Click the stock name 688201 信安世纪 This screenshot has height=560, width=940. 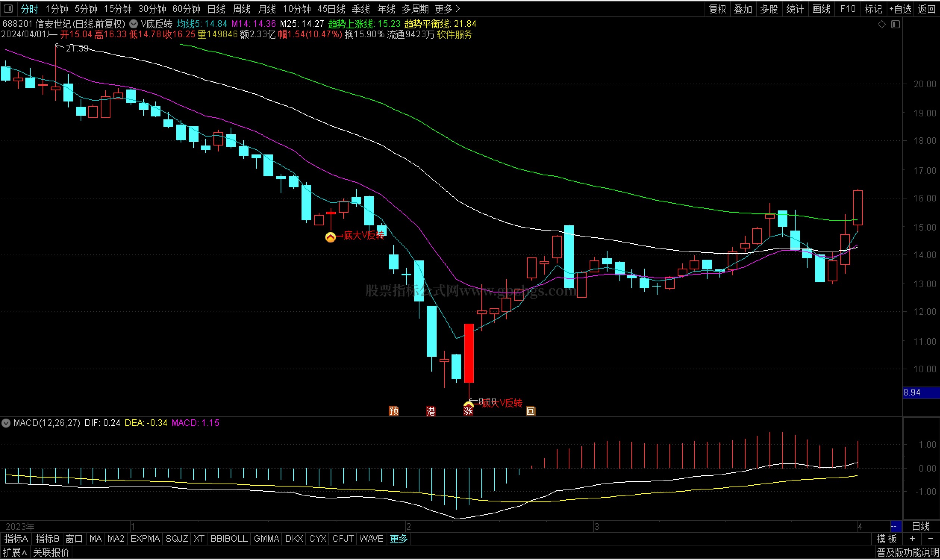click(37, 24)
